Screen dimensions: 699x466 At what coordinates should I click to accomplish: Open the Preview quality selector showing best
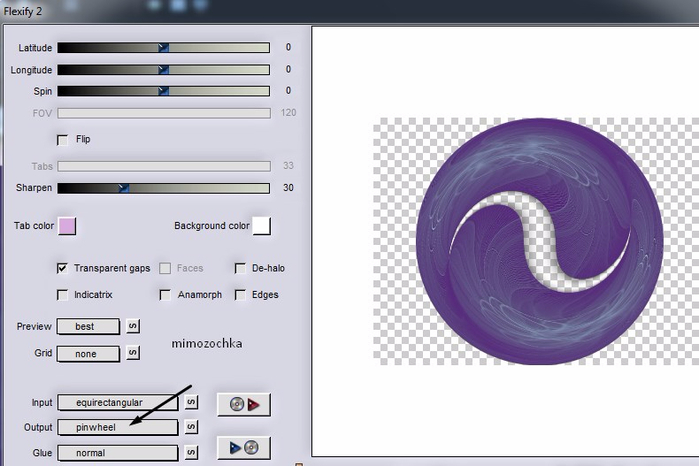(x=88, y=326)
